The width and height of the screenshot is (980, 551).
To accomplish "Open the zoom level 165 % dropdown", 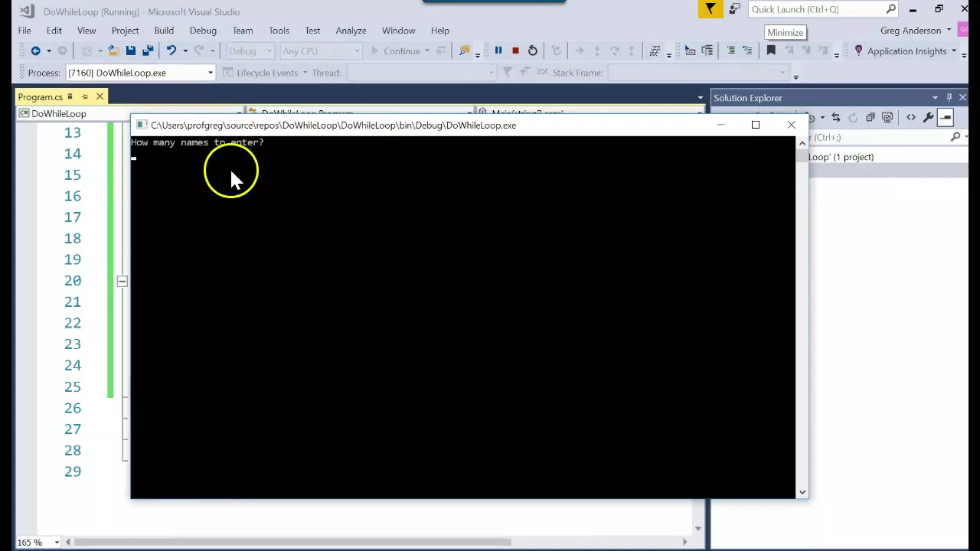I will (x=57, y=543).
